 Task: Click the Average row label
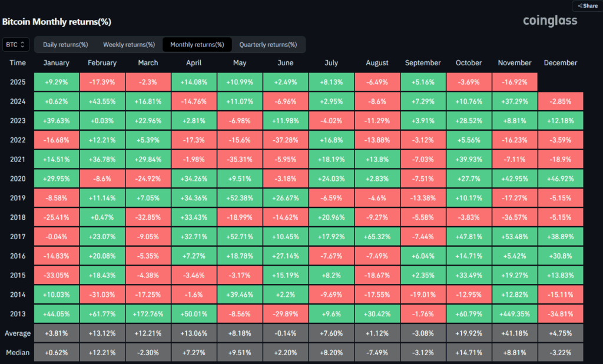pos(18,333)
